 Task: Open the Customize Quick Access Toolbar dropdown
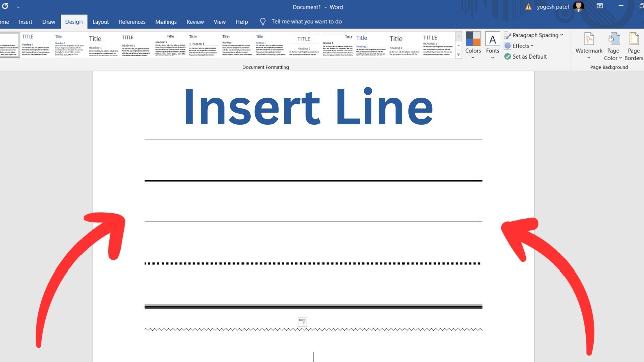click(x=18, y=7)
